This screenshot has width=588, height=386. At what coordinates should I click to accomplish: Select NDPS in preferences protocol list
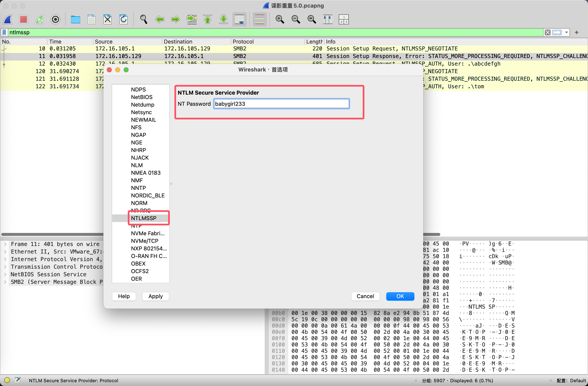(141, 90)
